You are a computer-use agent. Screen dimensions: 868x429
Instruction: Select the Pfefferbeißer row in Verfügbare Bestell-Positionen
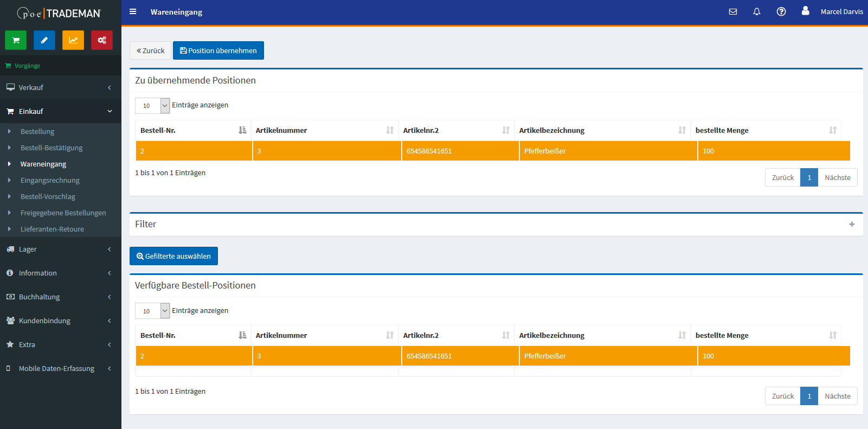click(x=545, y=356)
